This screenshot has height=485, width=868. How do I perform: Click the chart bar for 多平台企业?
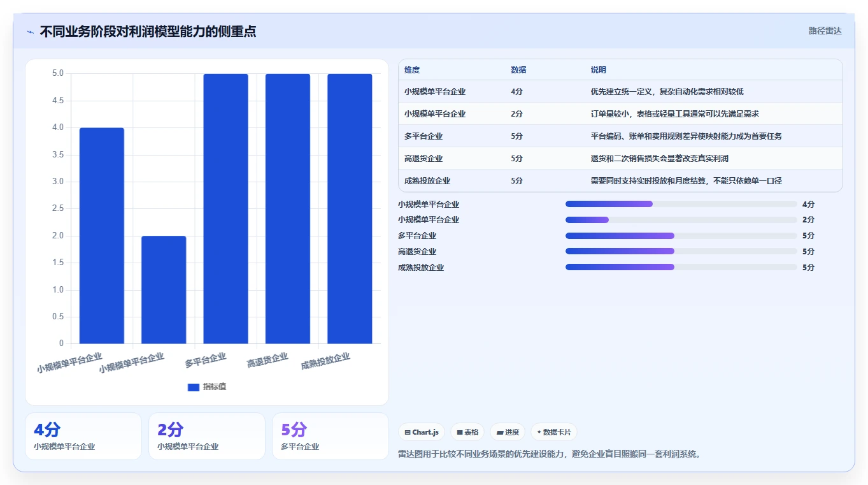click(225, 208)
